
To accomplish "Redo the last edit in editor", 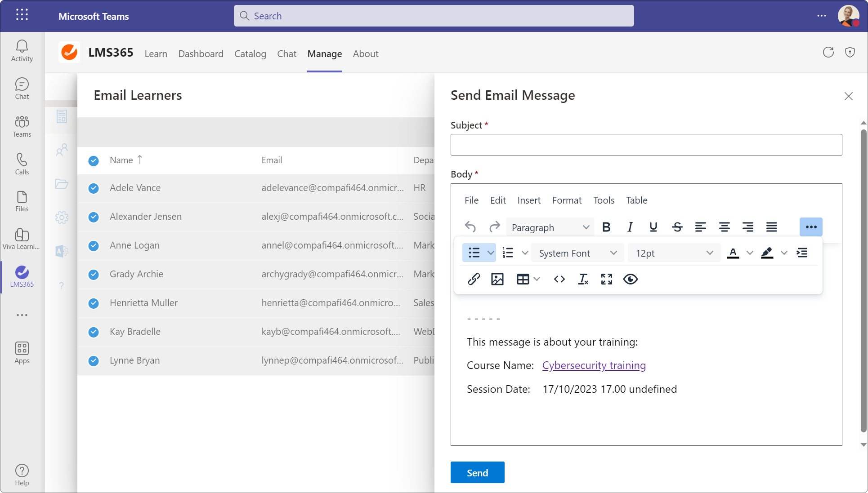I will [495, 227].
